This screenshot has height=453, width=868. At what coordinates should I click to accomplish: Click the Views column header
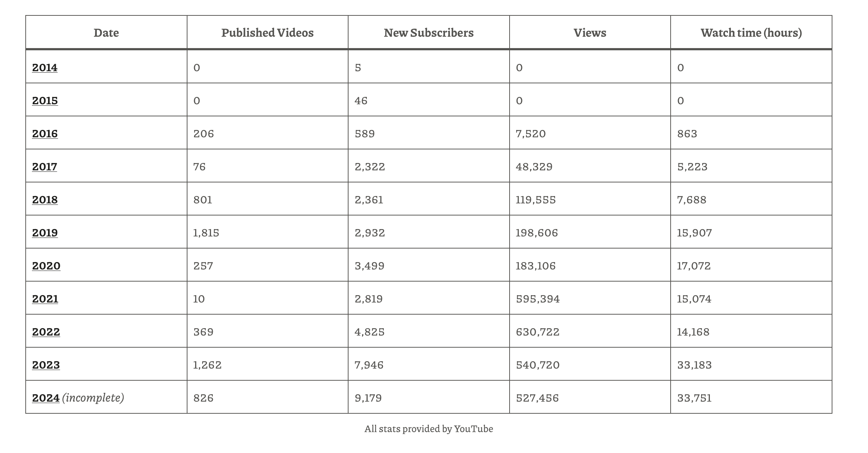point(590,33)
